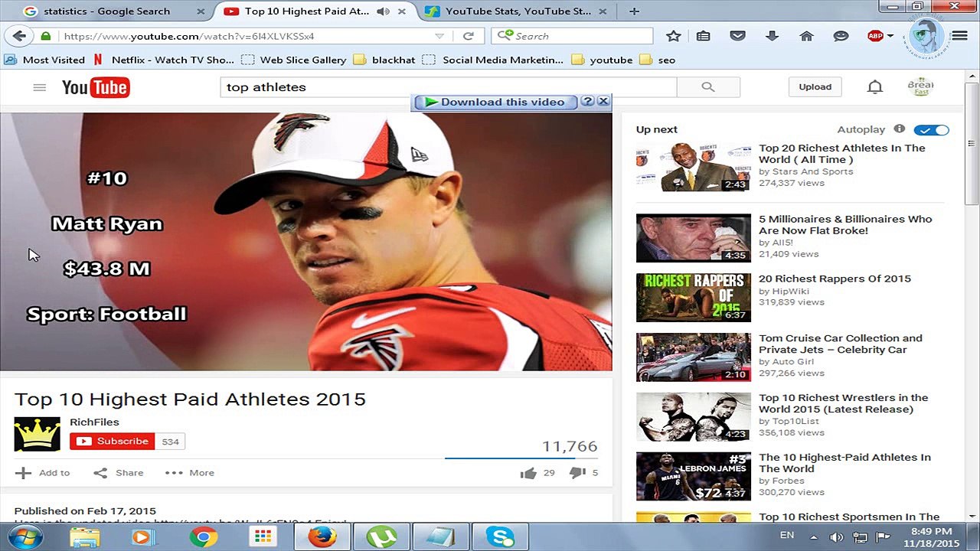Viewport: 980px width, 551px height.
Task: Open the RichFiles channel name link
Action: click(x=94, y=422)
